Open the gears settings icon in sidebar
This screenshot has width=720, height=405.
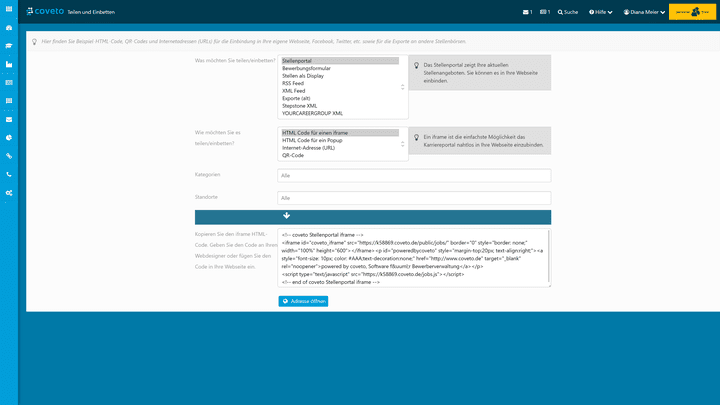tap(9, 193)
